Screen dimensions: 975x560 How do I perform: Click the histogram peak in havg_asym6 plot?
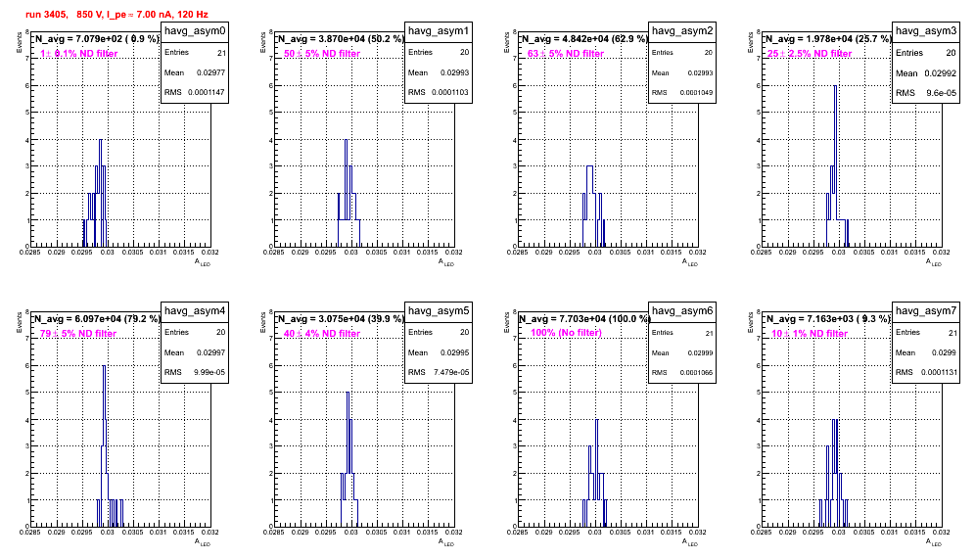coord(597,420)
